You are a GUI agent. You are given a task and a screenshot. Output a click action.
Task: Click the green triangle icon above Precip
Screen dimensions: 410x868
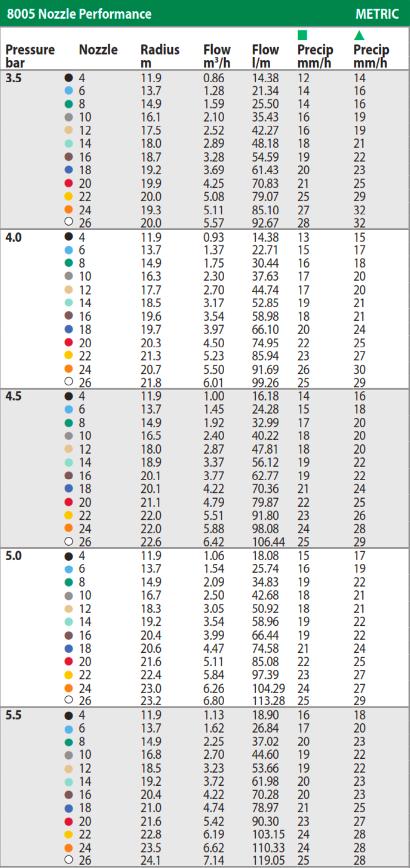pos(359,35)
